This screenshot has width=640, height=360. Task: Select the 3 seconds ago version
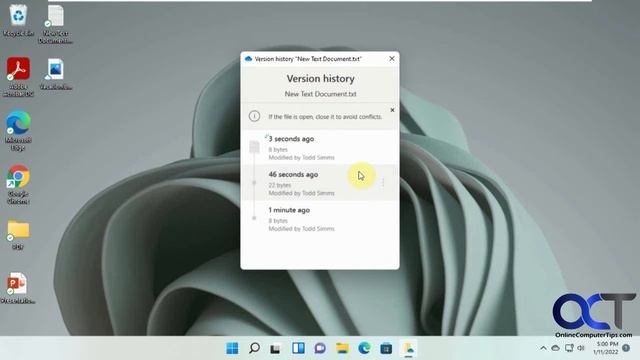click(x=320, y=147)
